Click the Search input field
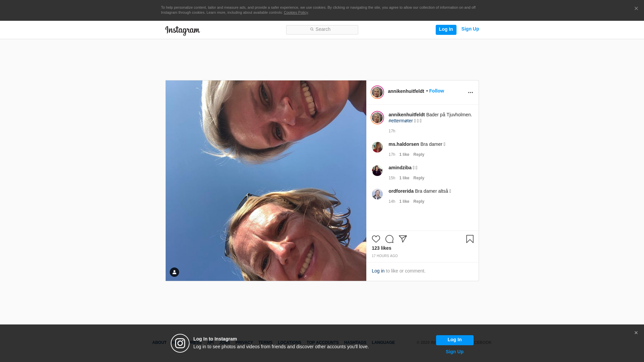644x362 pixels. coord(322,29)
